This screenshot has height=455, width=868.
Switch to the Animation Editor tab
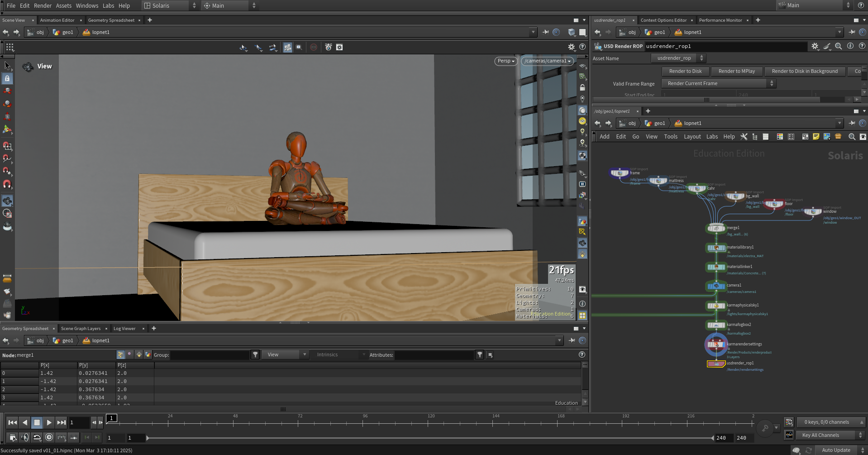point(57,20)
